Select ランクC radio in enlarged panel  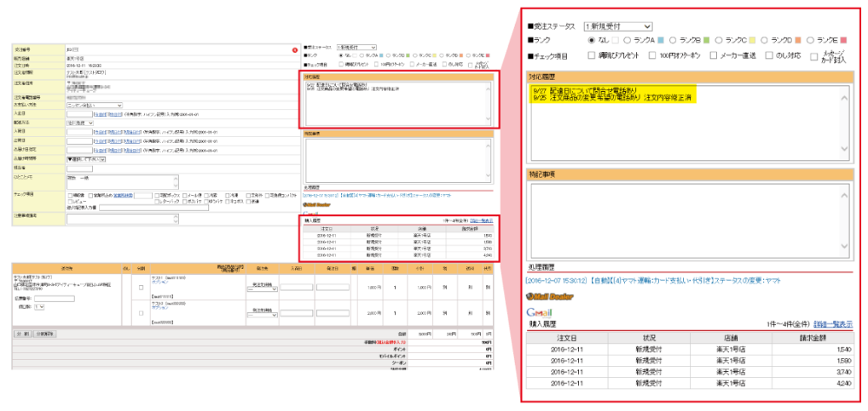pos(719,41)
